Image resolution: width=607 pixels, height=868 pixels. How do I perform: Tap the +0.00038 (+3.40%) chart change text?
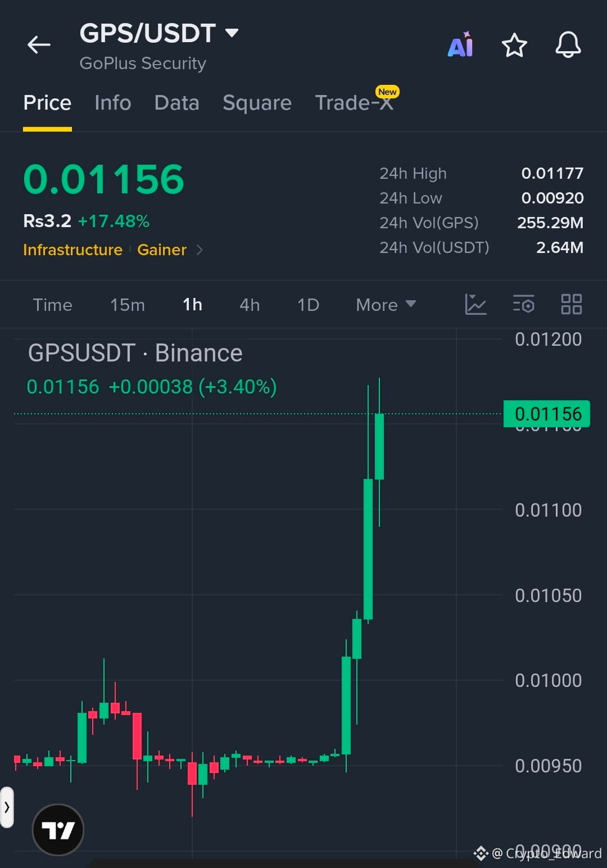click(x=192, y=387)
